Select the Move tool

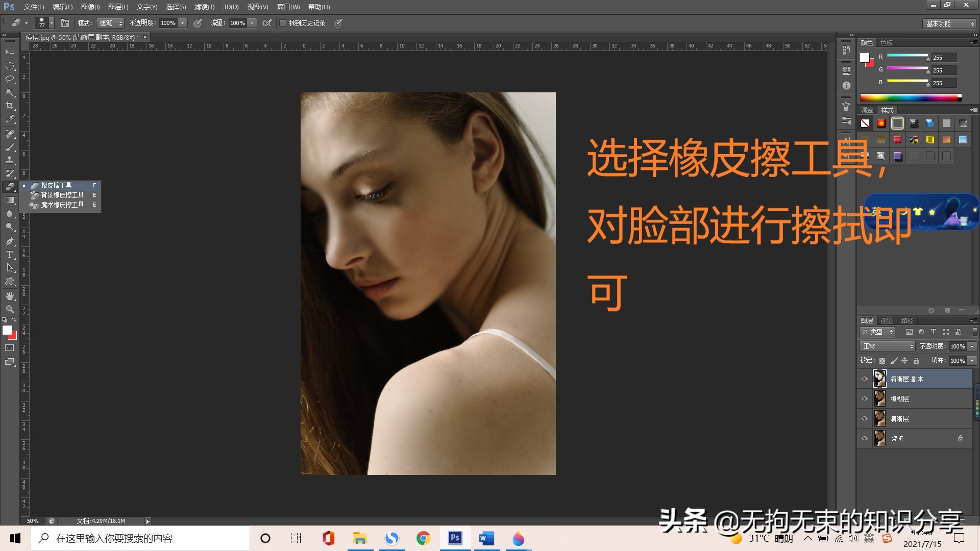click(10, 53)
